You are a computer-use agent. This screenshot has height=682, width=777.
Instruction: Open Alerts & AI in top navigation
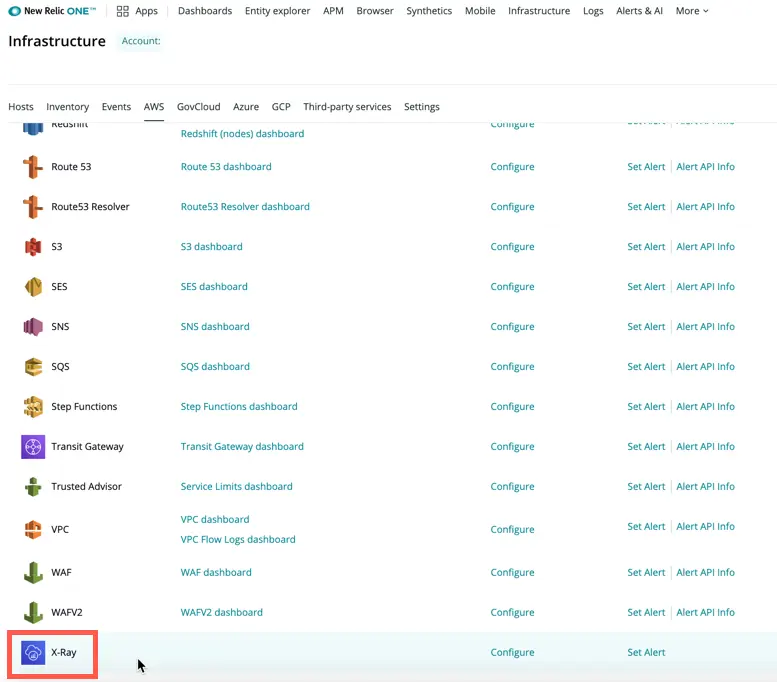coord(639,11)
